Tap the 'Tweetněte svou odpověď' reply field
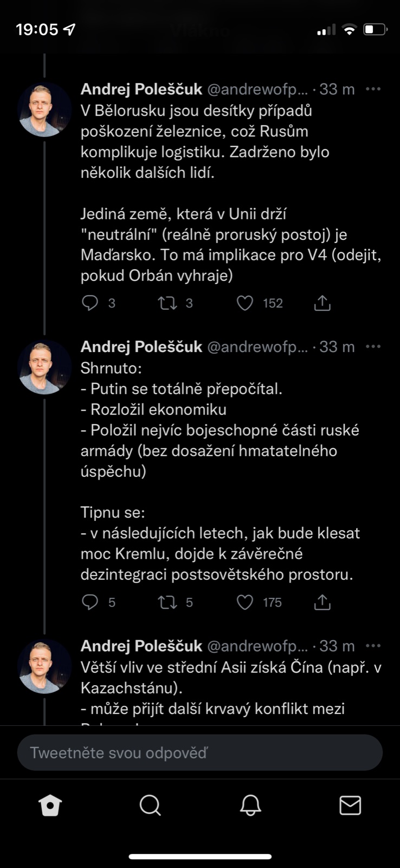 199,753
